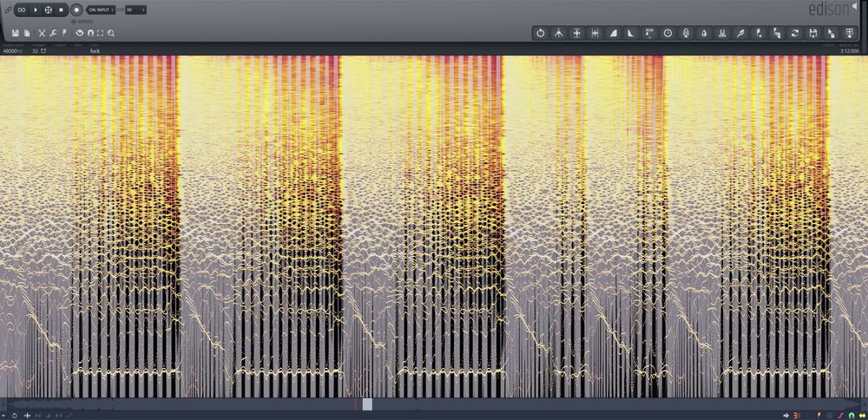The image size is (868, 420).
Task: Click the horizontal scrollbar thumb below spectrogram
Action: pyautogui.click(x=367, y=404)
